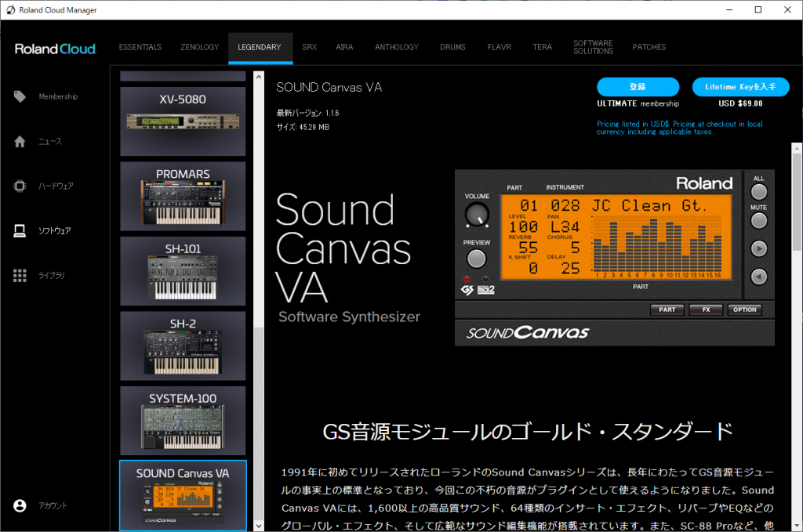Open the SRX tab
The width and height of the screenshot is (803, 532).
click(x=309, y=47)
